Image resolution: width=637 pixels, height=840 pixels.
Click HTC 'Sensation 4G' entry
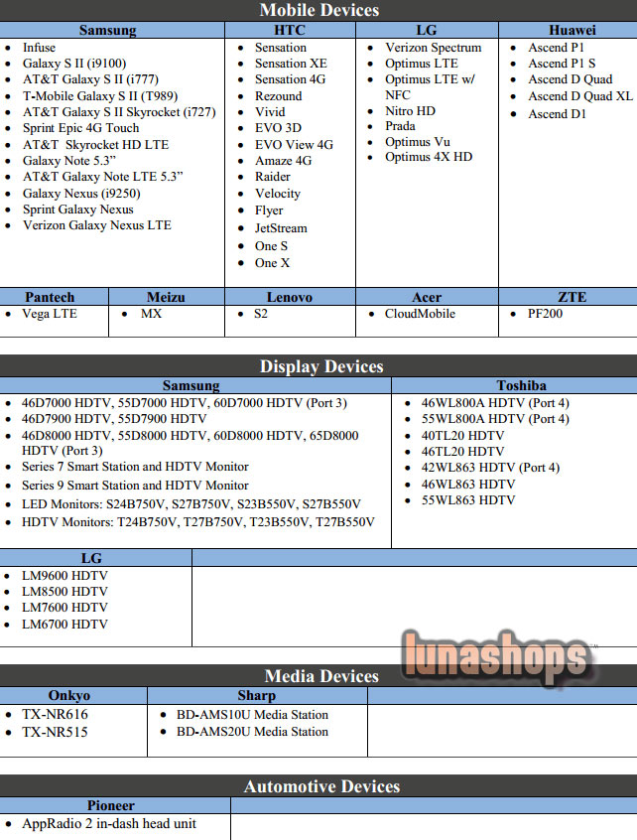[x=290, y=79]
